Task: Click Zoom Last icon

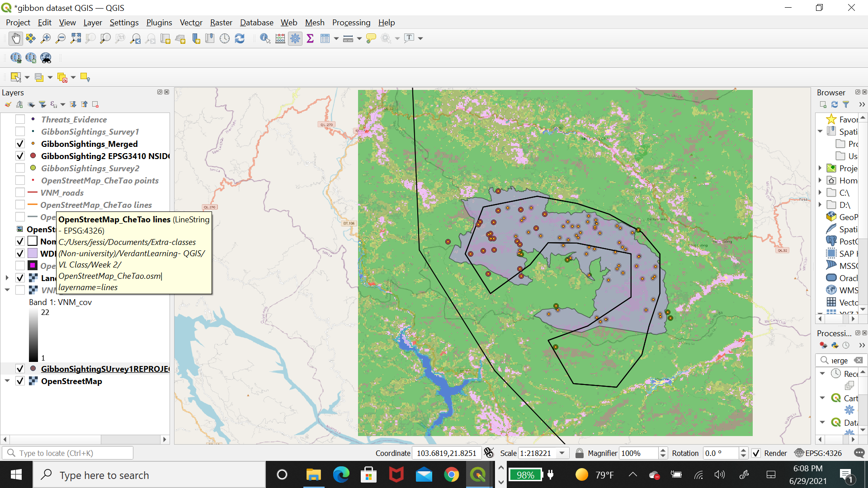Action: 135,38
